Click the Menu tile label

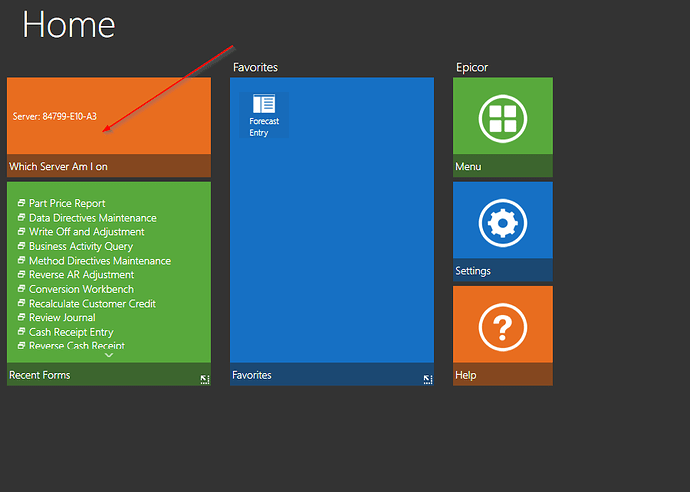468,166
